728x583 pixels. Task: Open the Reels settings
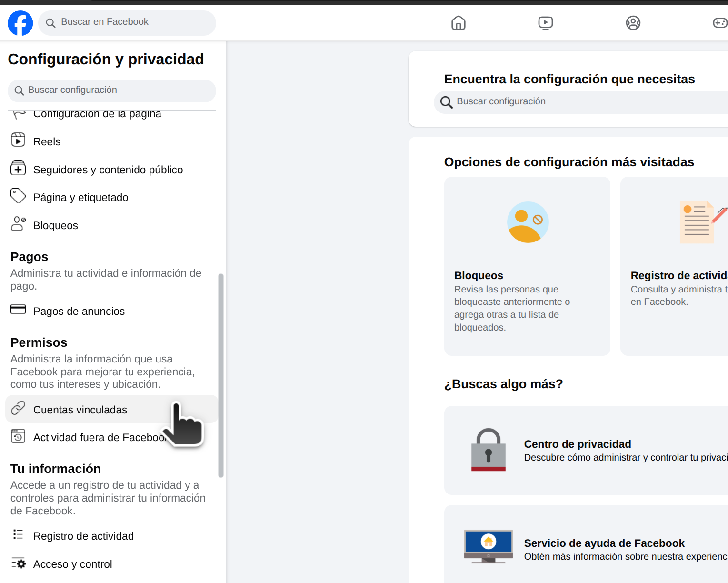coord(112,141)
